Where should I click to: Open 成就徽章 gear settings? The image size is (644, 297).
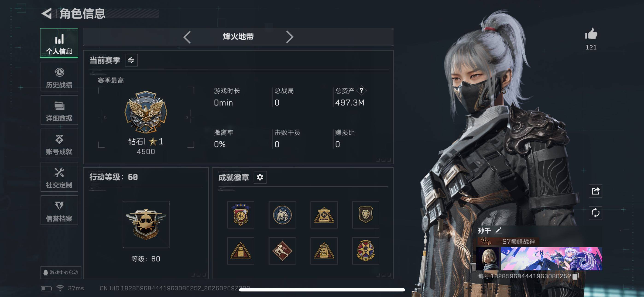(x=260, y=177)
